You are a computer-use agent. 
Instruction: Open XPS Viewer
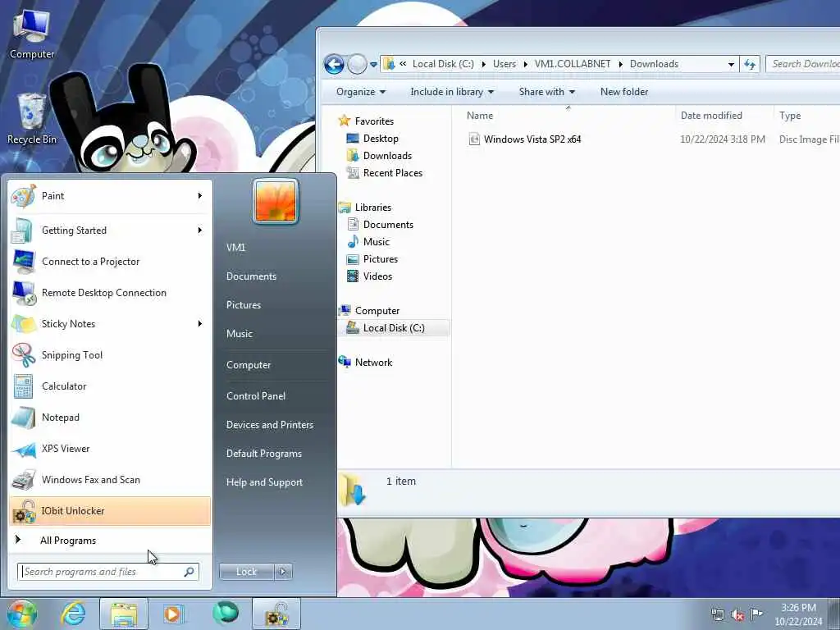[x=110, y=449]
